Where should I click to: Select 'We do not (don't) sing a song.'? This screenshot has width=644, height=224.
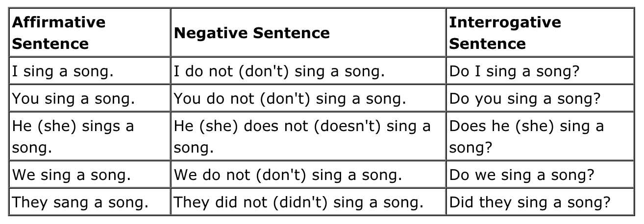288,175
